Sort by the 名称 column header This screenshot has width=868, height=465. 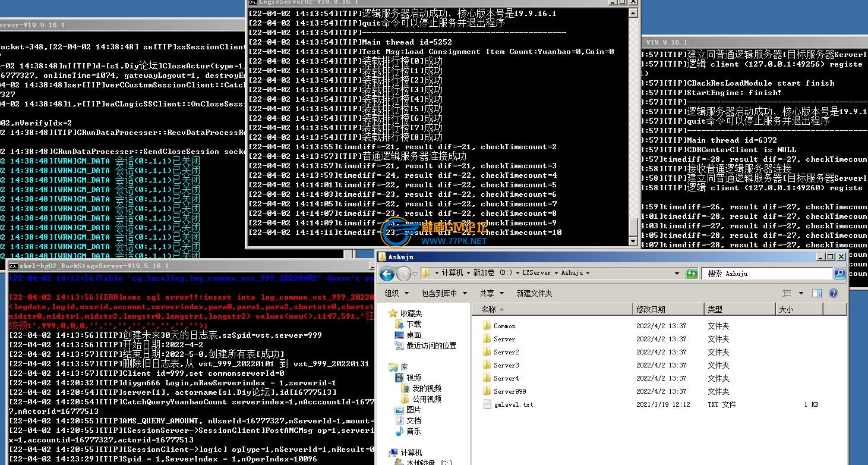point(554,309)
